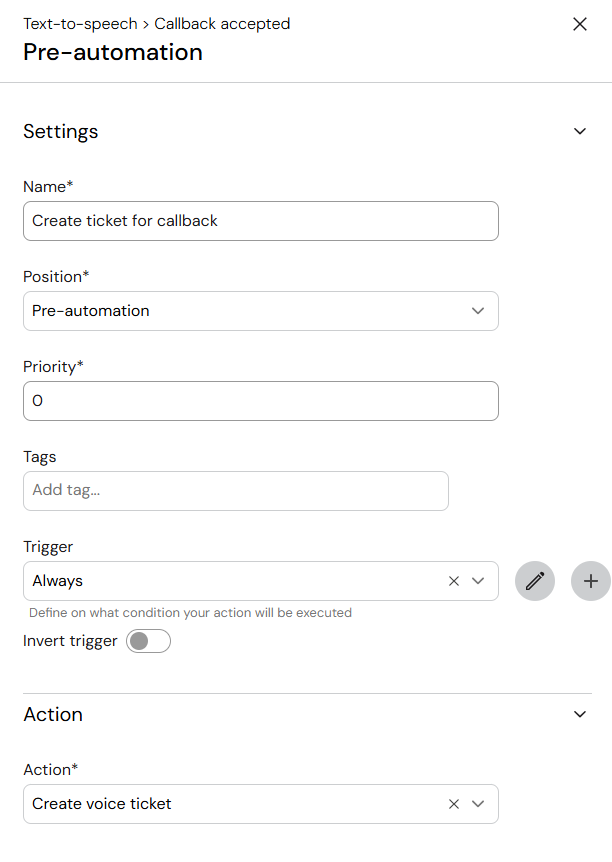Click the Settings section heading
Image resolution: width=612 pixels, height=862 pixels.
tap(60, 131)
